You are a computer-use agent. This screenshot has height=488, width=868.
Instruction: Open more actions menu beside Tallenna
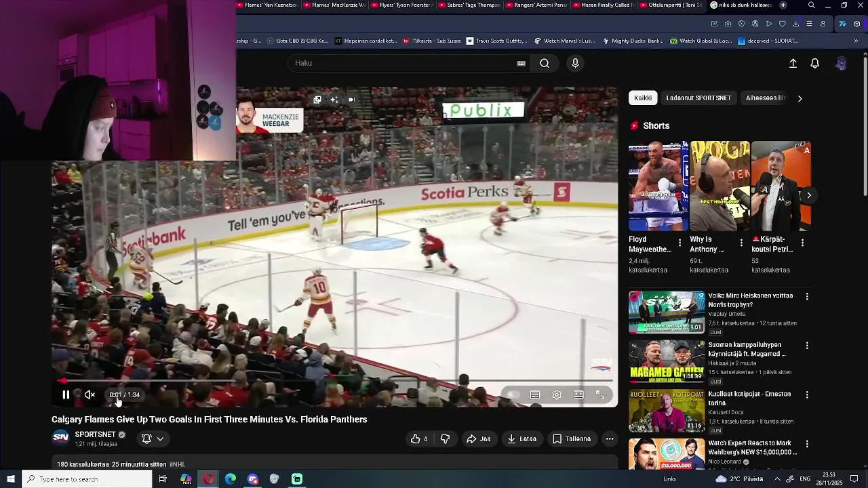(x=610, y=439)
